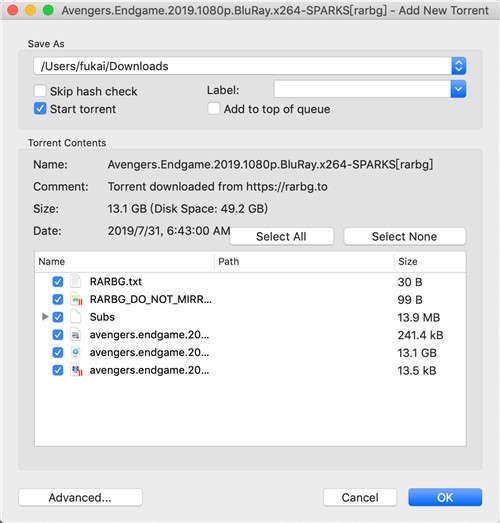This screenshot has width=500, height=523.
Task: Uncheck the RARBG_DO_NOT_MIRR... file checkbox
Action: coord(58,299)
